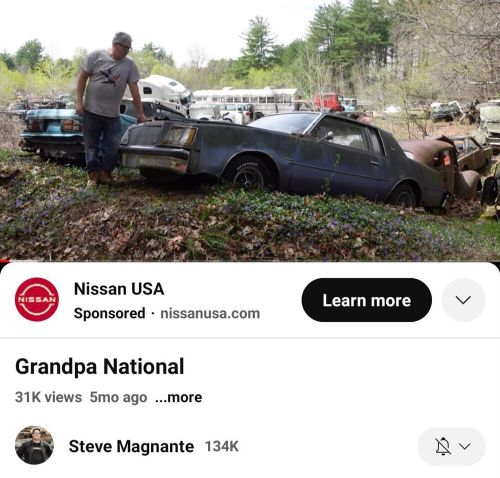
Task: Tap the 5mo ago upload date
Action: 118,397
